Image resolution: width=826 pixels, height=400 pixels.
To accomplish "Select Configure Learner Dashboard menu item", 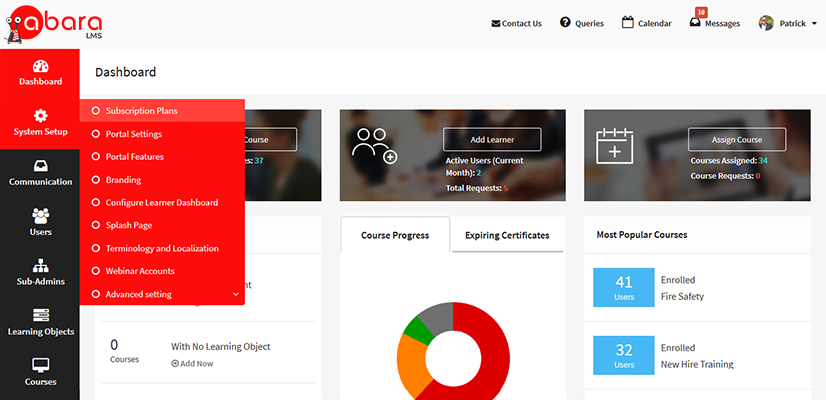I will [x=162, y=202].
